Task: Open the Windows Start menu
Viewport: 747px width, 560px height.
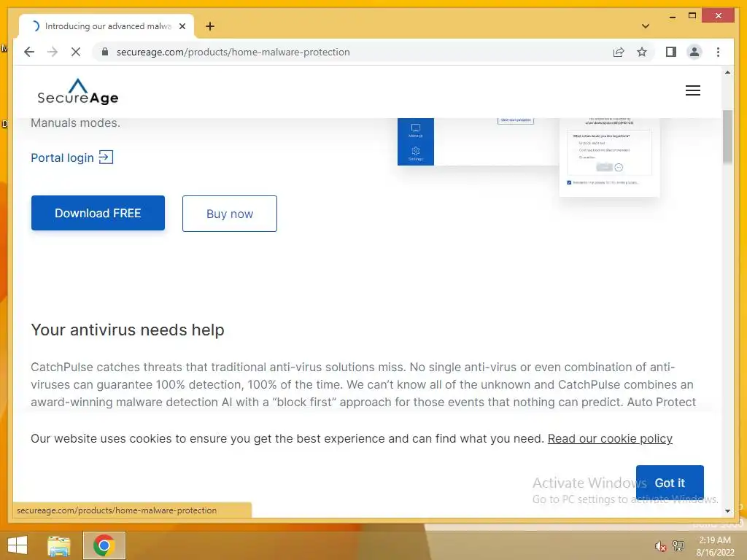Action: click(x=18, y=545)
